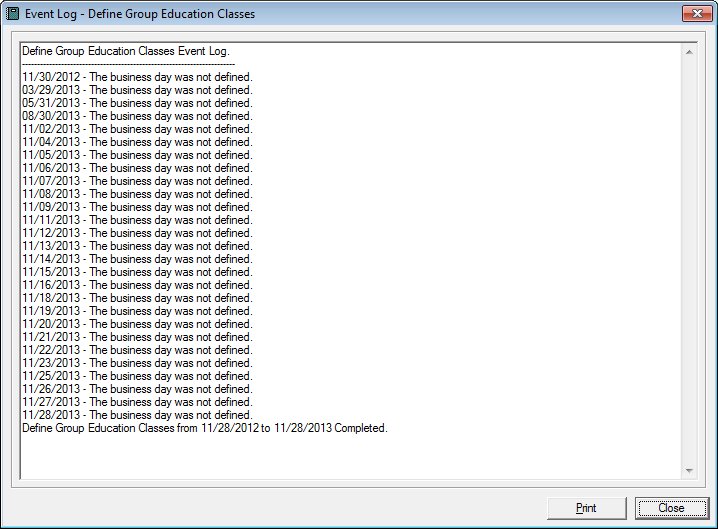Click the final 'Completed' summary line
The height and width of the screenshot is (529, 718).
(x=204, y=428)
